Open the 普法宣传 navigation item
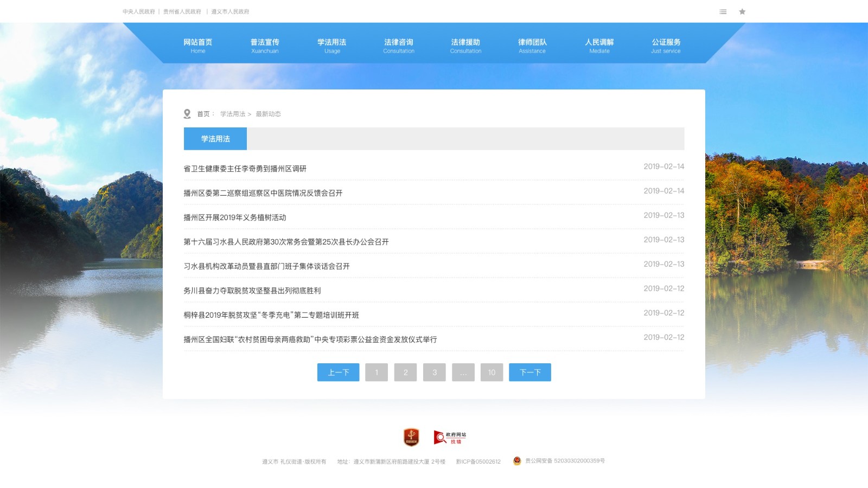Screen dimensions: 868x488 pyautogui.click(x=265, y=46)
